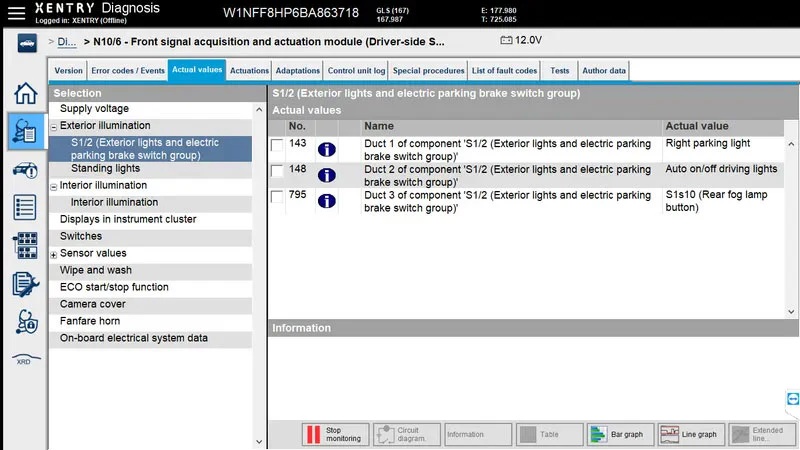The height and width of the screenshot is (450, 800).
Task: Click 'Right parking light' actual value
Action: point(708,143)
